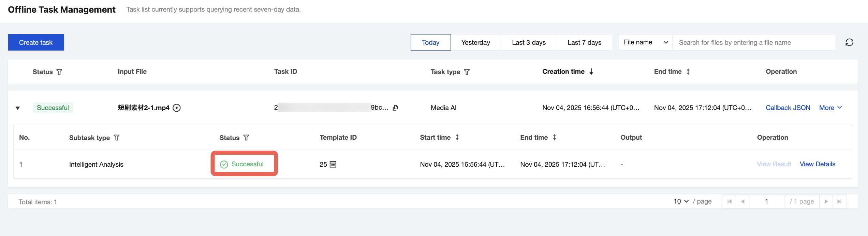Image resolution: width=868 pixels, height=236 pixels.
Task: Open the File name search type dropdown
Action: pyautogui.click(x=645, y=42)
